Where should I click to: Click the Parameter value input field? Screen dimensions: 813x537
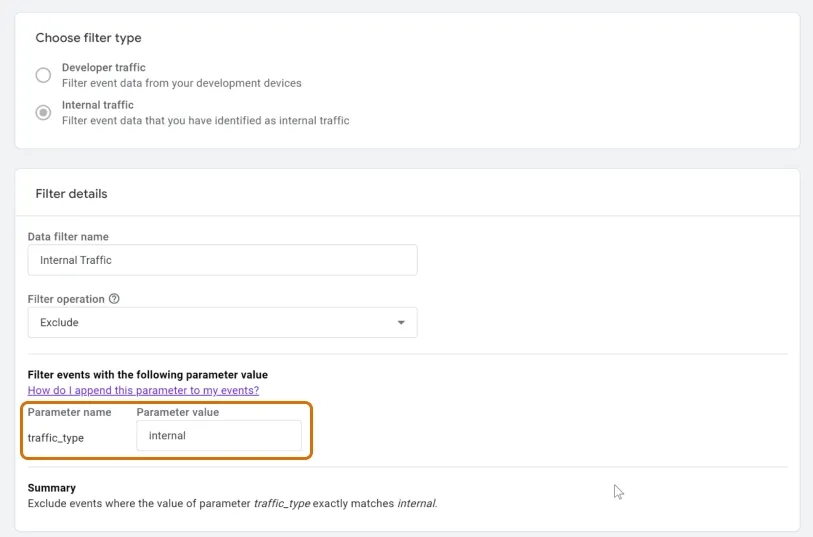coord(219,435)
